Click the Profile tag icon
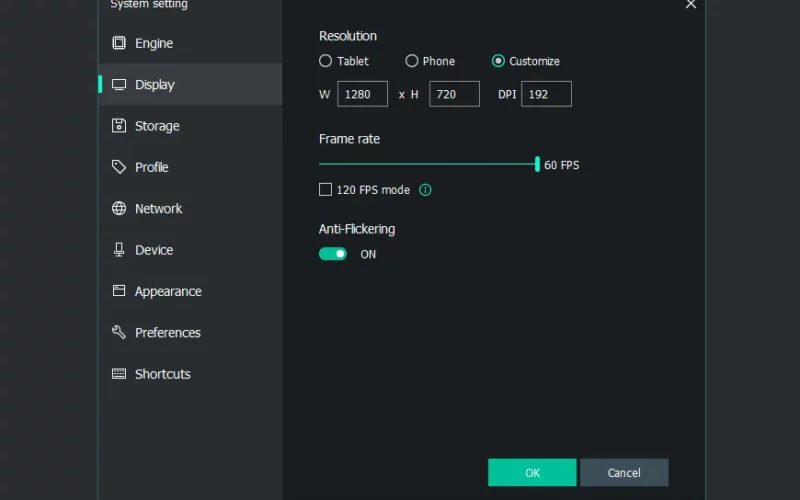This screenshot has height=500, width=800. [119, 167]
